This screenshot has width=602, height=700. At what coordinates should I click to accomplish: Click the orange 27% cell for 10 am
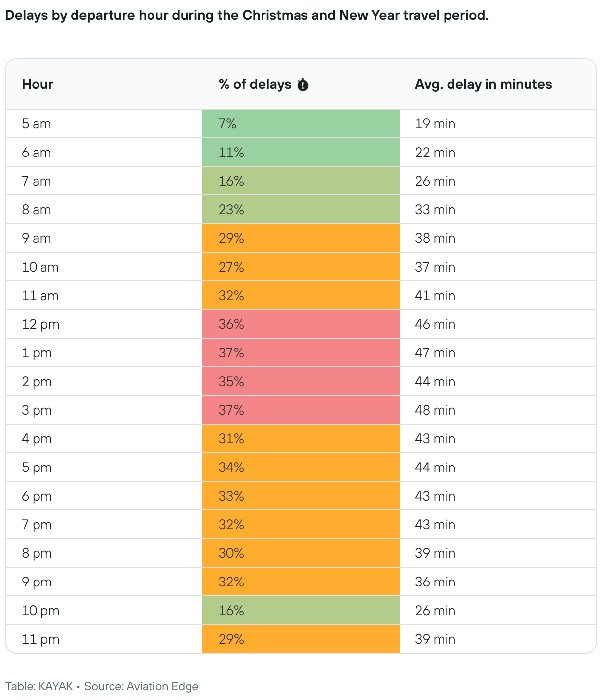point(301,267)
